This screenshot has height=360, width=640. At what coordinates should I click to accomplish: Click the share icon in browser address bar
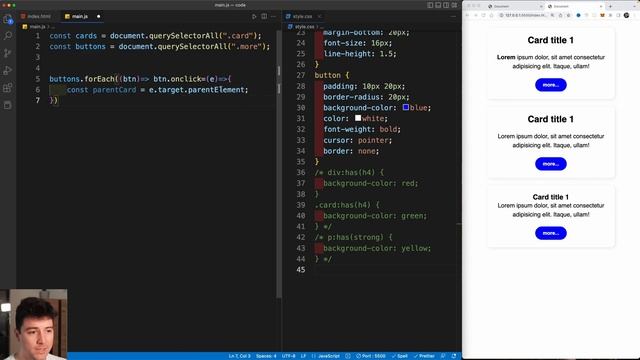560,15
